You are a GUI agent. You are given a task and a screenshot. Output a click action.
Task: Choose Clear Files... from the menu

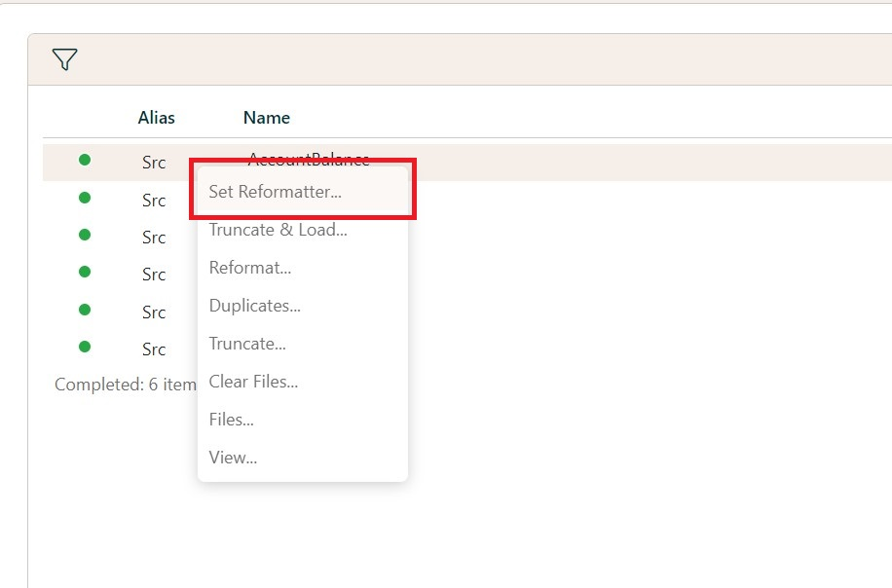(x=253, y=382)
